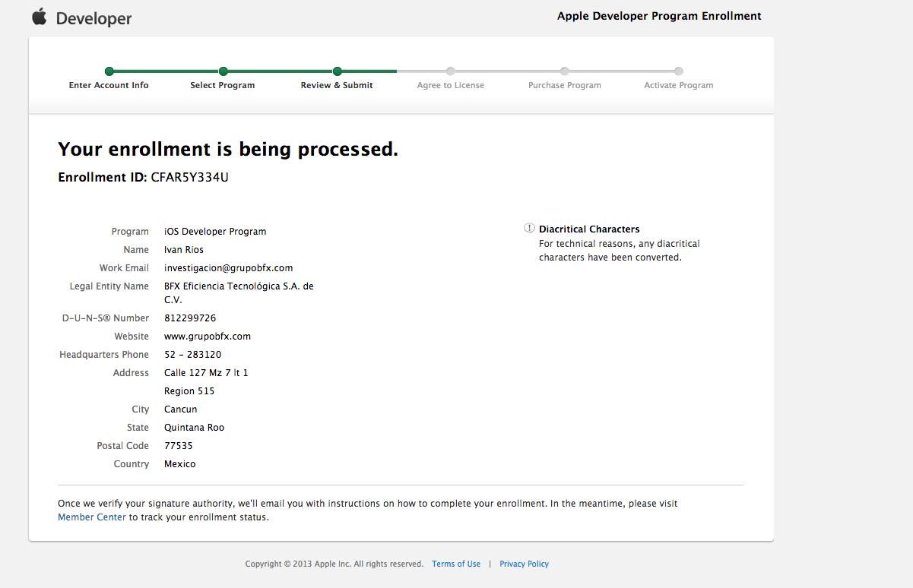Click the website www.grupobfx.com value

coord(208,337)
